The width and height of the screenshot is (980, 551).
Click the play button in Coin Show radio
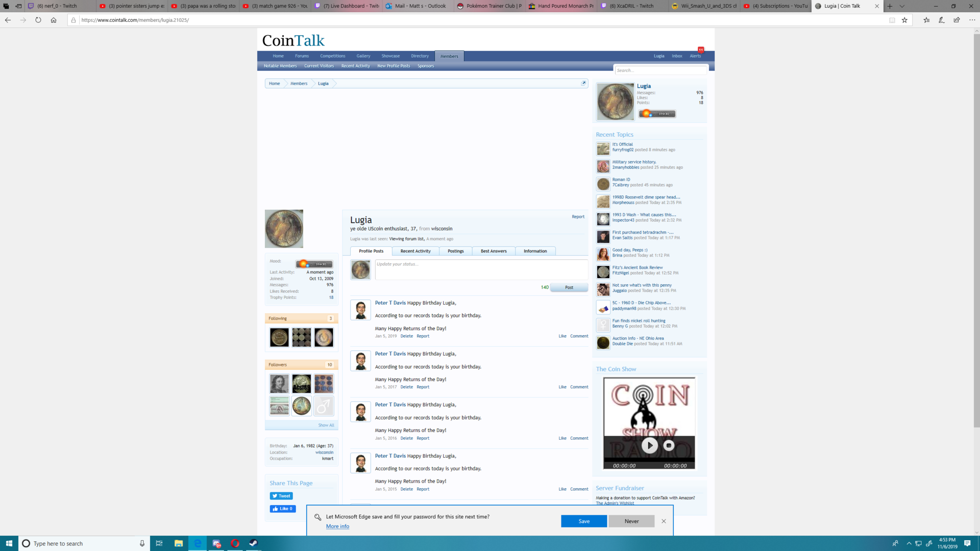coord(649,445)
